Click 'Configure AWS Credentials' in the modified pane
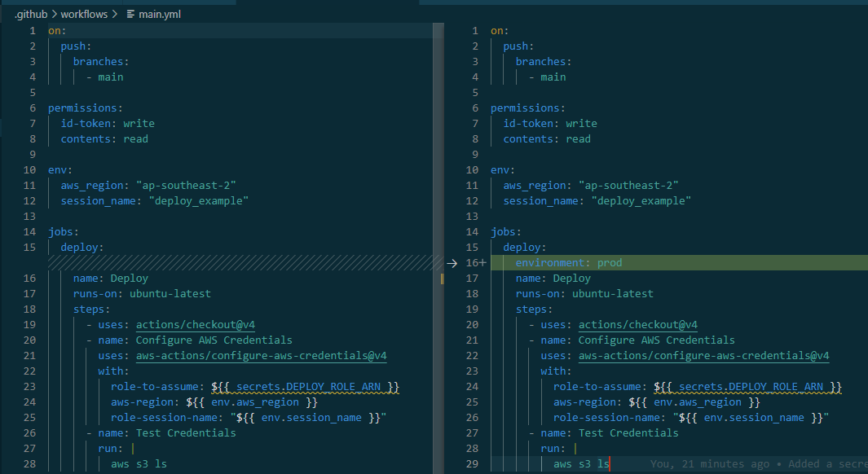The width and height of the screenshot is (868, 474). (657, 340)
